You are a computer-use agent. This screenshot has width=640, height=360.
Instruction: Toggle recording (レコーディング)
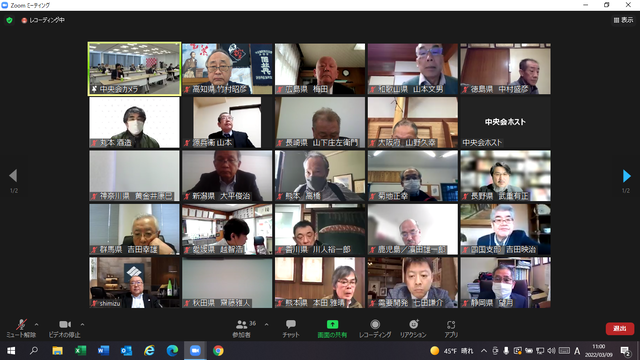375,329
